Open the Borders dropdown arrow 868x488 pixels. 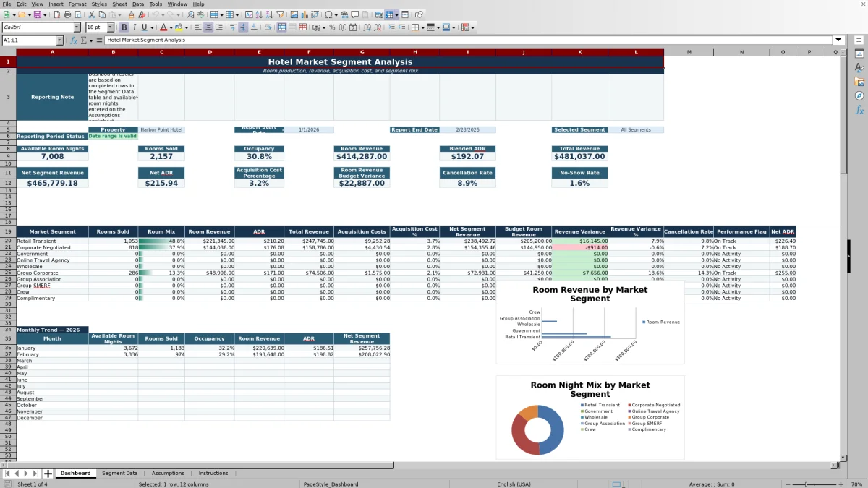coord(422,27)
